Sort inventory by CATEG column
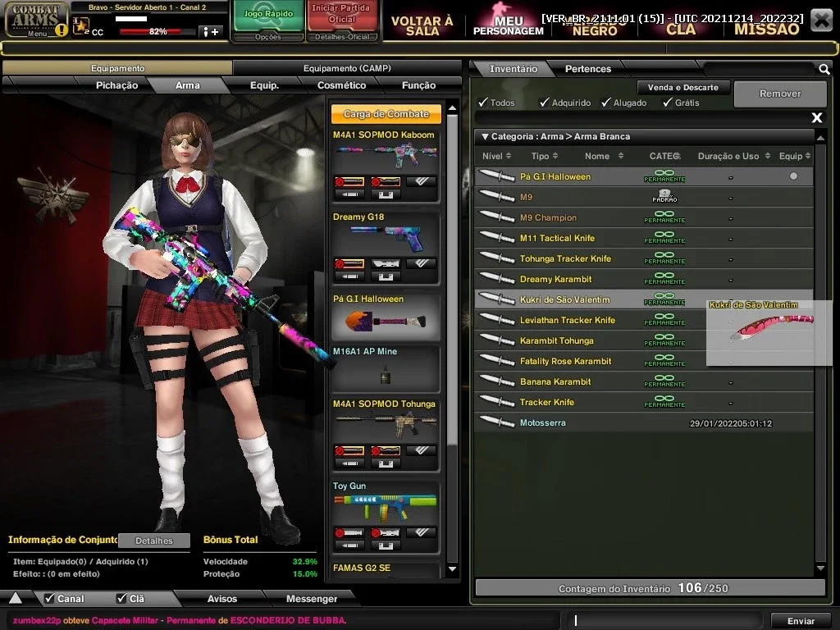Screen dimensions: 840x630 [664, 156]
